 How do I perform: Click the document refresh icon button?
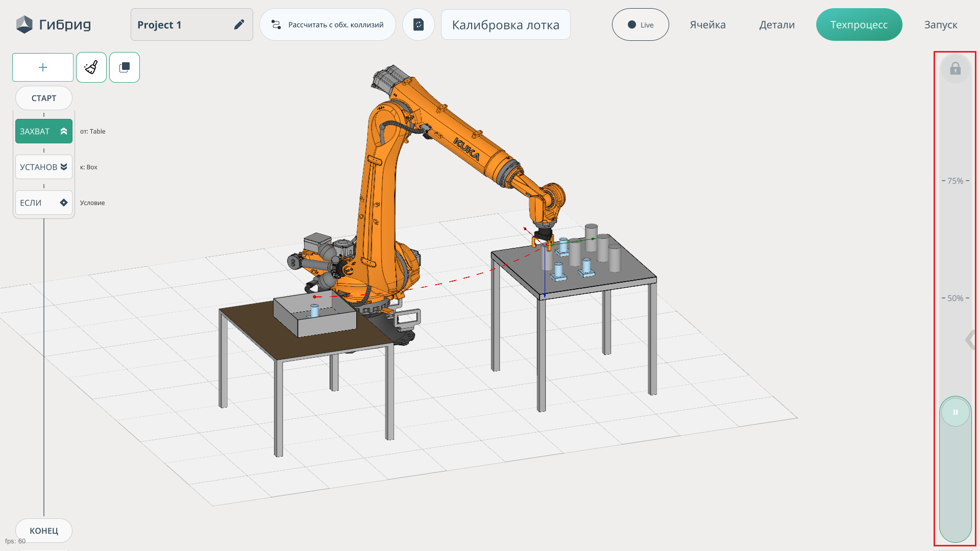click(419, 24)
